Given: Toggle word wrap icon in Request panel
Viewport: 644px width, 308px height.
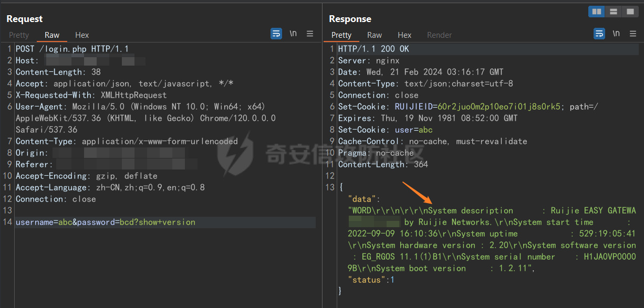Looking at the screenshot, I should click(276, 34).
